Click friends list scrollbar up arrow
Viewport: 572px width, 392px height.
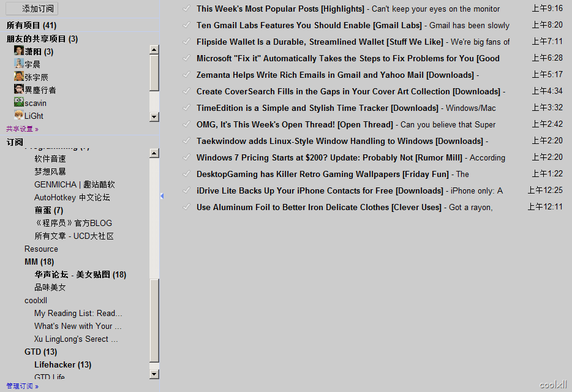[x=154, y=50]
